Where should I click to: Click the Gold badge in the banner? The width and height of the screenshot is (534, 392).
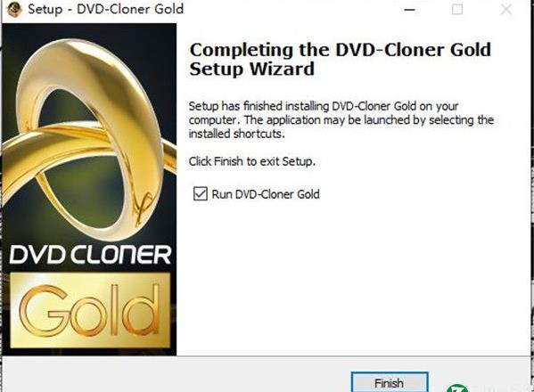point(90,310)
